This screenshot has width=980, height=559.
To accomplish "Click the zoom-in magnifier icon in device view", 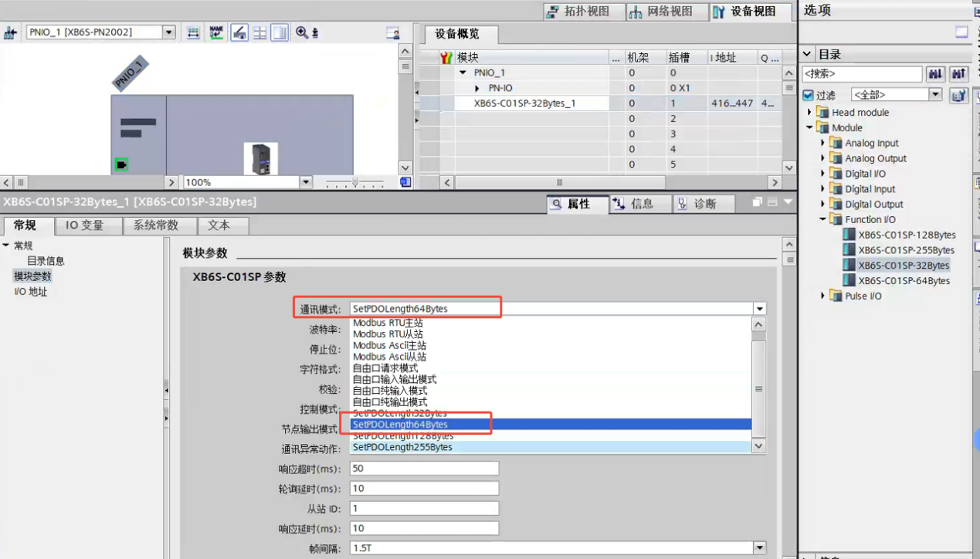I will coord(302,32).
